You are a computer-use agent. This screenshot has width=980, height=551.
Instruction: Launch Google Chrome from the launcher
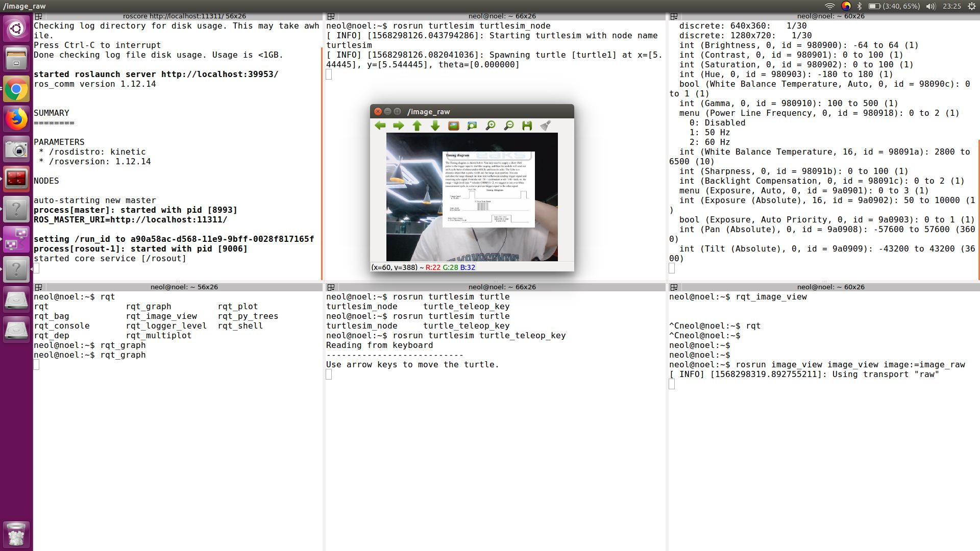tap(16, 90)
